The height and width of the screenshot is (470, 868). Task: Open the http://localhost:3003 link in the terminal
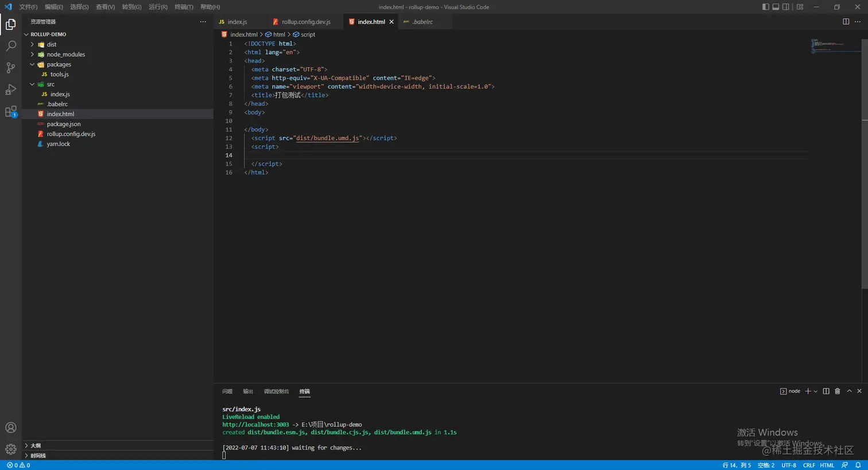point(256,425)
